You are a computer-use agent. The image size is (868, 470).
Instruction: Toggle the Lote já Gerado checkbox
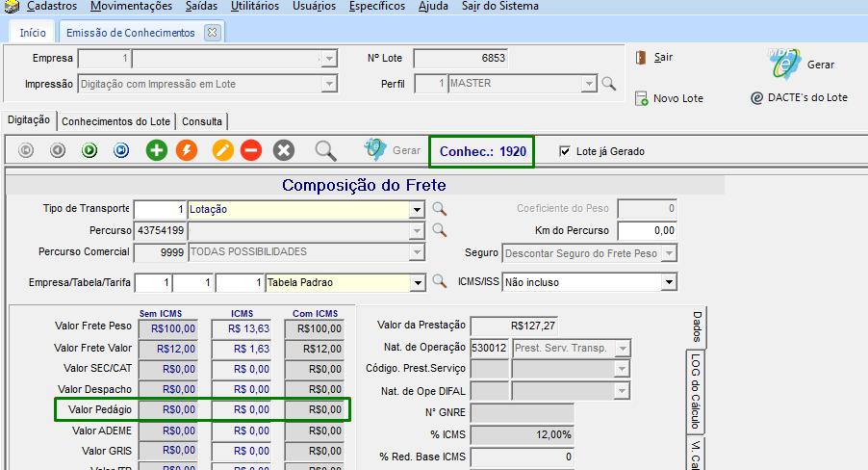pos(565,151)
